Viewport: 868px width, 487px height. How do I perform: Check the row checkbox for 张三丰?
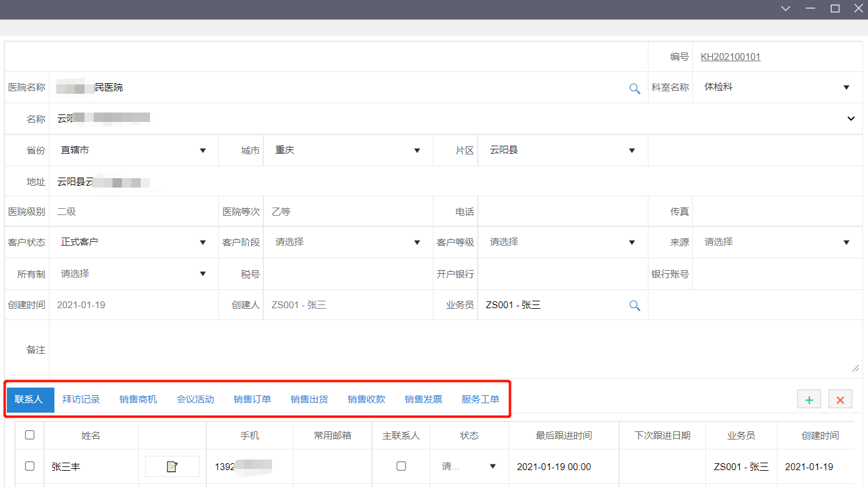pyautogui.click(x=29, y=466)
